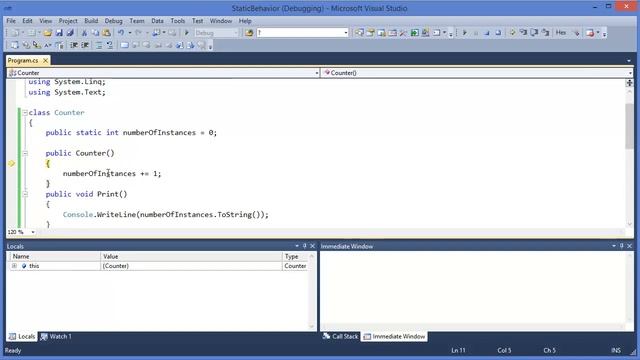Click Continue in the debug toolbar
The height and width of the screenshot is (360, 640).
tap(464, 33)
